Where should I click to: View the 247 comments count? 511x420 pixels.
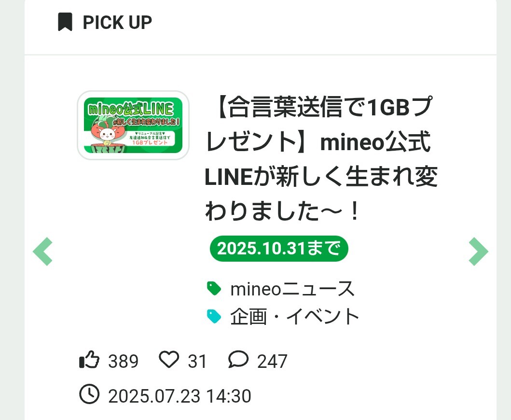pos(272,362)
